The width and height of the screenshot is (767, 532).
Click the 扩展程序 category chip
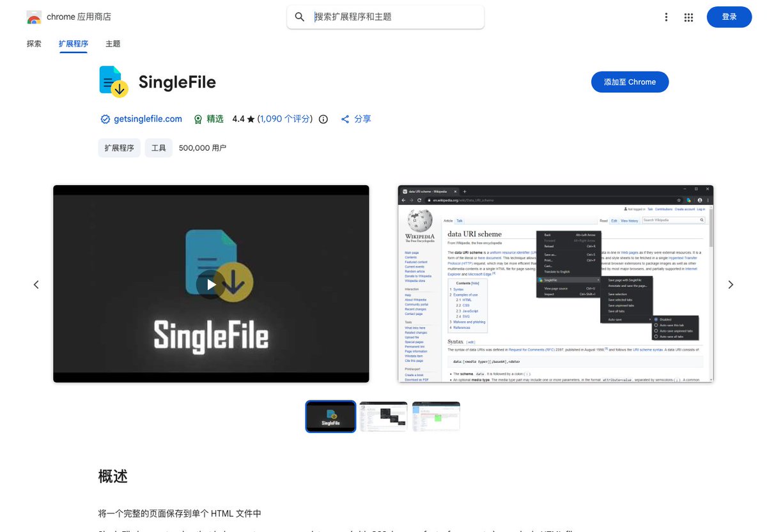click(120, 148)
